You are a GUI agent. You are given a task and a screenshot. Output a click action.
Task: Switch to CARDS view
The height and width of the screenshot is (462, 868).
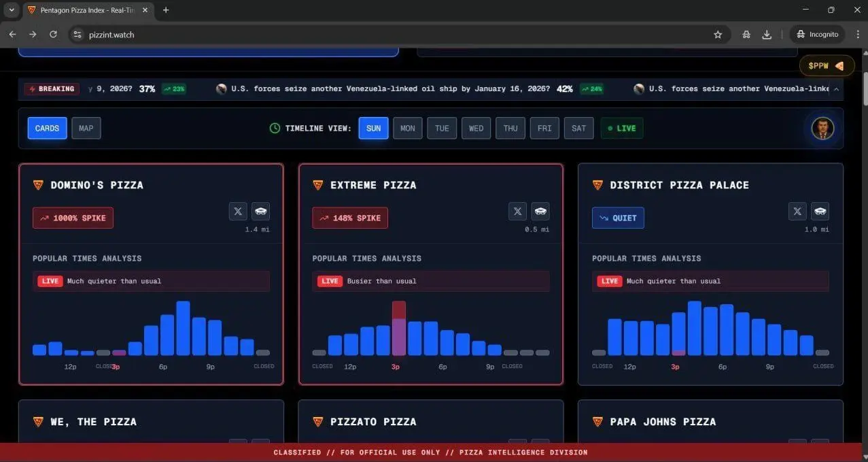pos(47,128)
